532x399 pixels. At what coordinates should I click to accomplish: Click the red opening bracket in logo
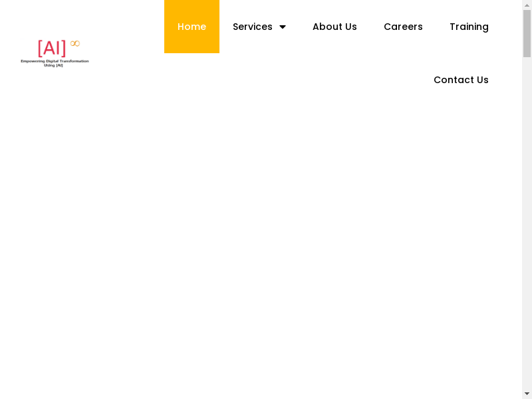(x=41, y=49)
